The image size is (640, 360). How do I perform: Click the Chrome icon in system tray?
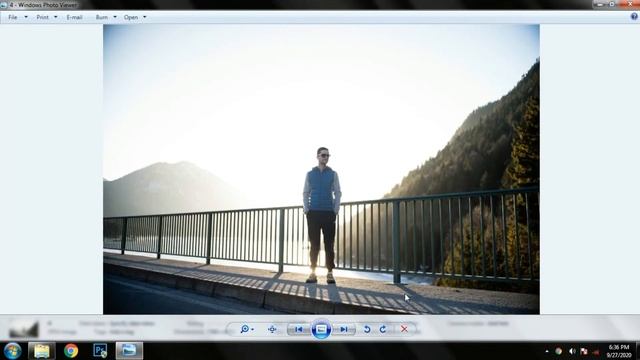coord(558,351)
